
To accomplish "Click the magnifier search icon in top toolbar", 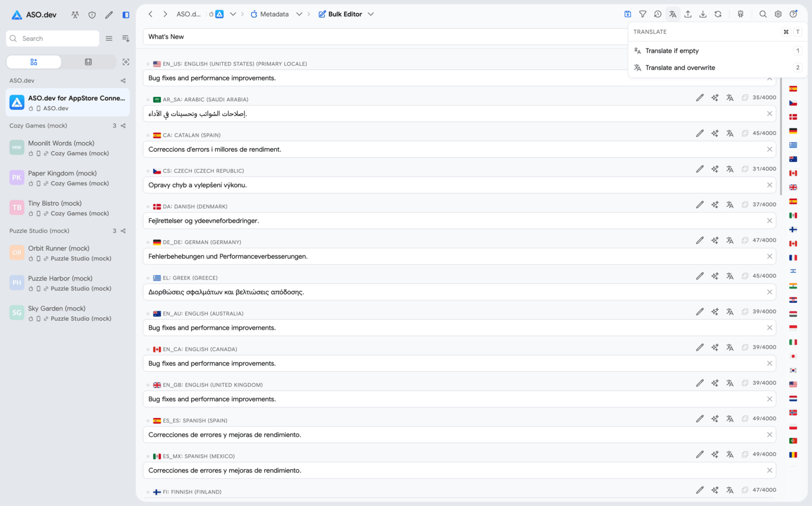I will tap(763, 14).
